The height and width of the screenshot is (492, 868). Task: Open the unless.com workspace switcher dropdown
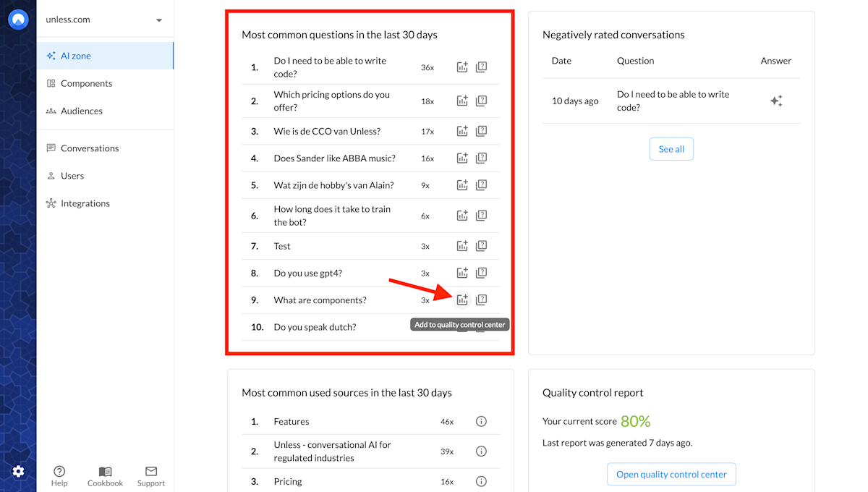pos(105,19)
